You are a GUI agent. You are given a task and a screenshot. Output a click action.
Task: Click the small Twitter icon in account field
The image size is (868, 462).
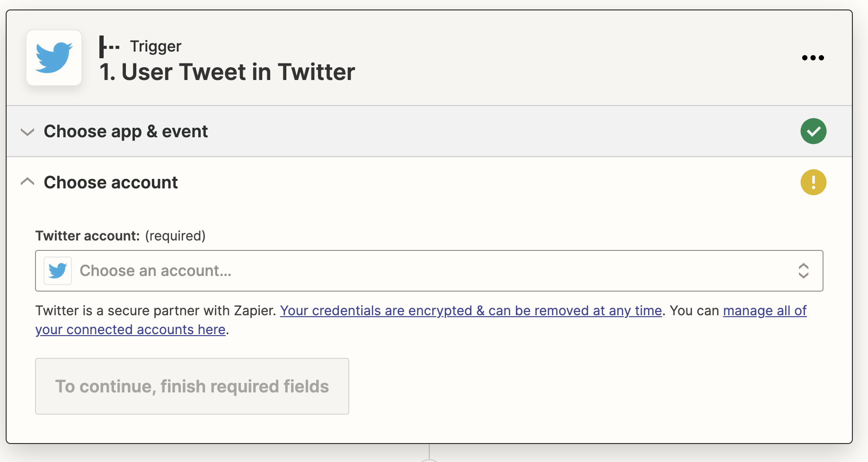tap(58, 271)
